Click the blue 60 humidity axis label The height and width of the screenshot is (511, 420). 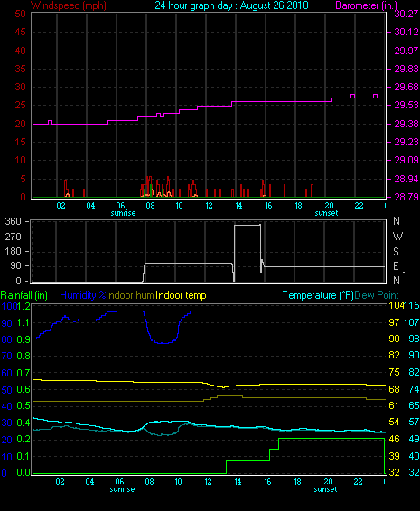click(x=7, y=373)
